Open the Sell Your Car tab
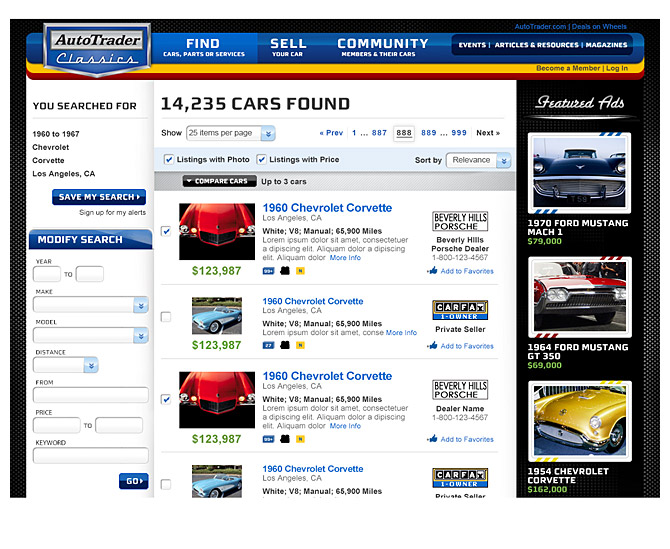Image resolution: width=670 pixels, height=549 pixels. pyautogui.click(x=288, y=48)
